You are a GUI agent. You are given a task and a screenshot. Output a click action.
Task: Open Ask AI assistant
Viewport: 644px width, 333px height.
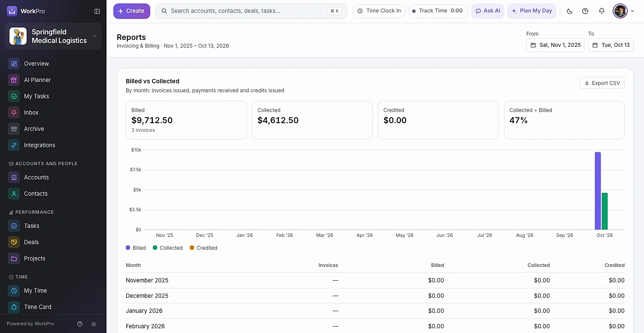pos(488,11)
